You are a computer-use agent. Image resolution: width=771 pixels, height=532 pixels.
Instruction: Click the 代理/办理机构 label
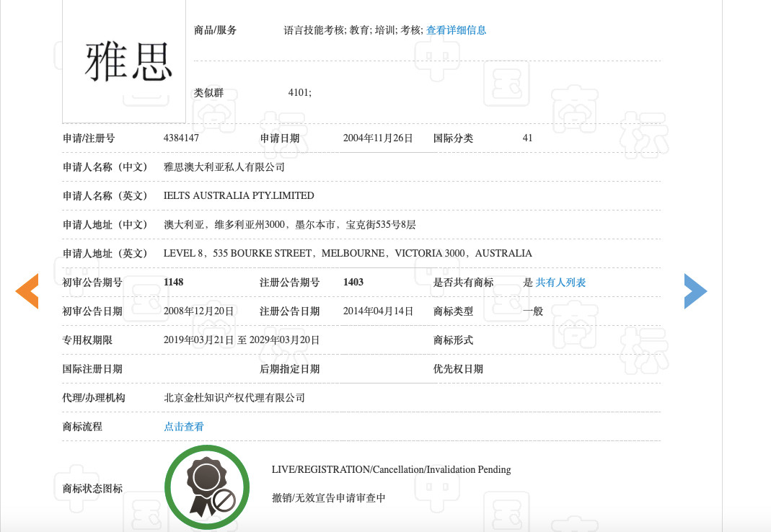coord(94,398)
